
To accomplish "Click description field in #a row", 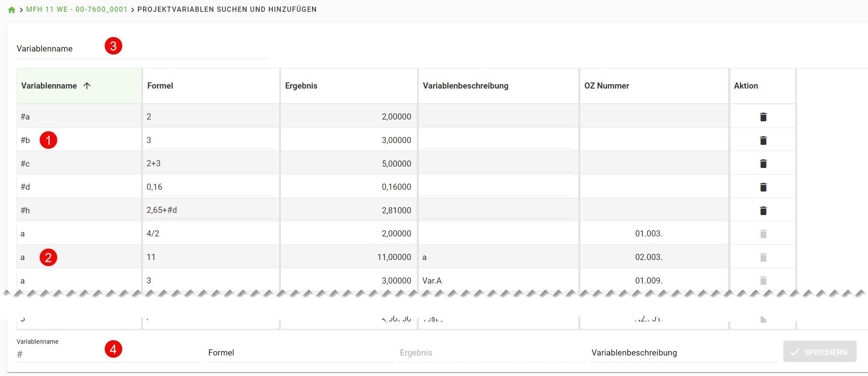I will pos(497,117).
